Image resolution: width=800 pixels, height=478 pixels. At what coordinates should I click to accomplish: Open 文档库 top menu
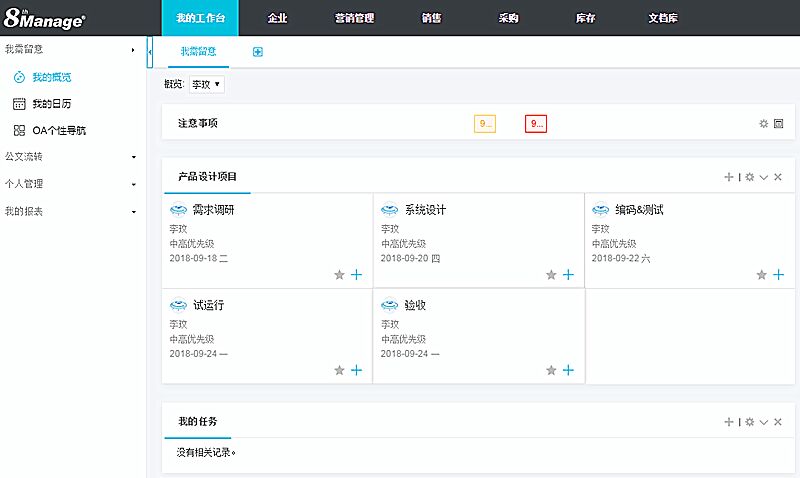[663, 18]
